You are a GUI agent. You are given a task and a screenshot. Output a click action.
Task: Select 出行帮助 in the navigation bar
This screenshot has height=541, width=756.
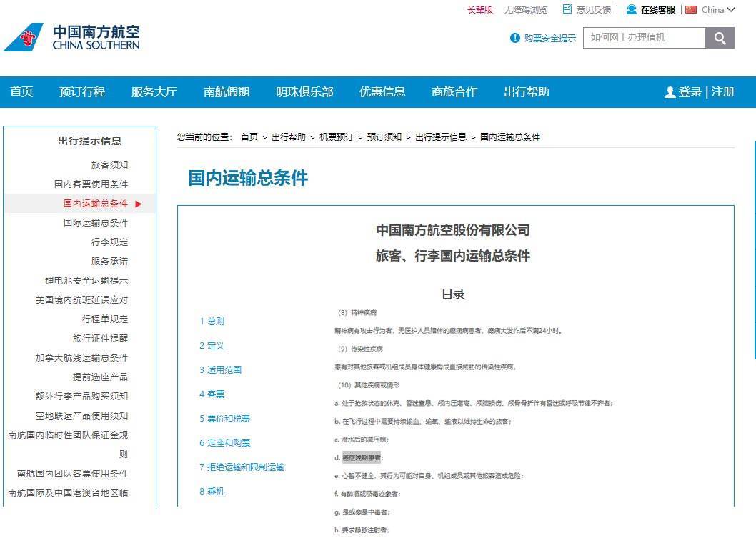527,92
